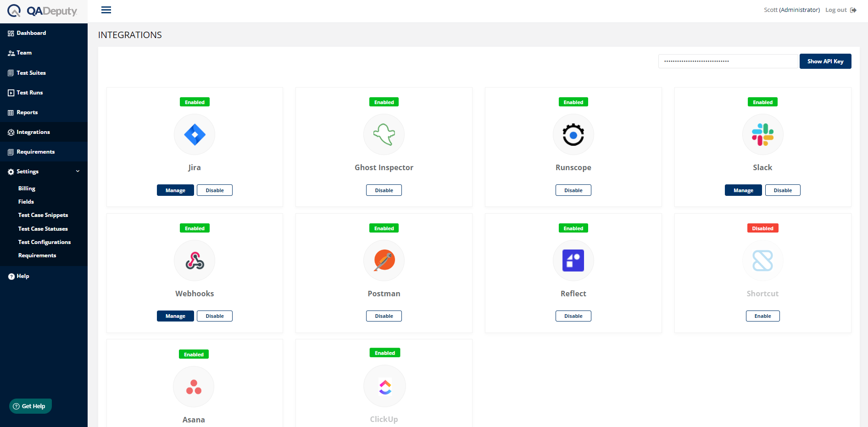Image resolution: width=868 pixels, height=427 pixels.
Task: Enable the Shortcut integration
Action: tap(762, 316)
